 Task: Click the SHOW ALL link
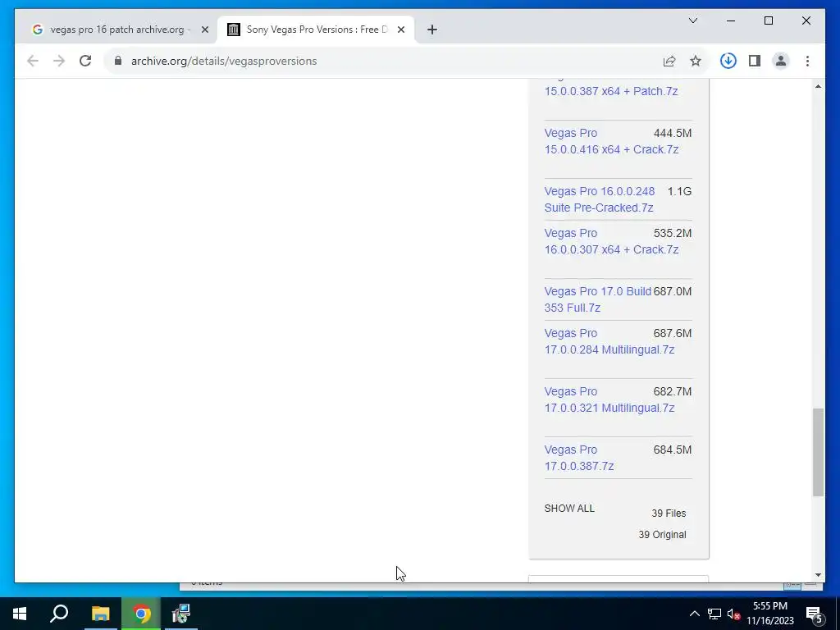coord(569,509)
